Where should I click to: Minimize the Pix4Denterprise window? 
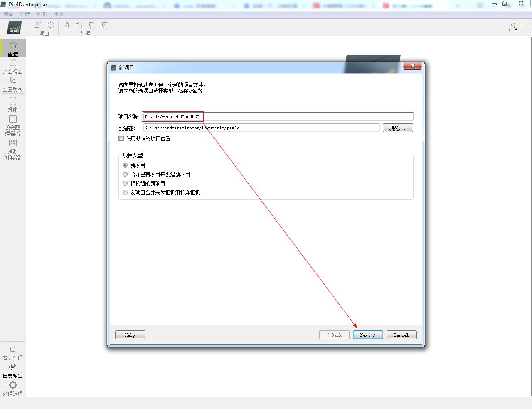(494, 4)
